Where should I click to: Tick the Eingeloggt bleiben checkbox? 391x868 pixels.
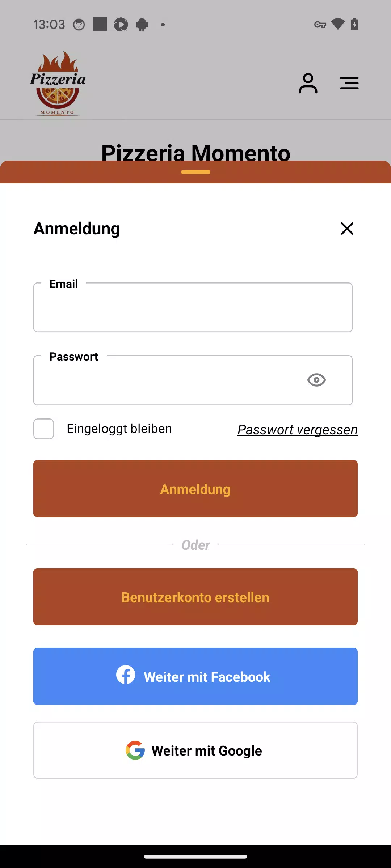click(44, 429)
